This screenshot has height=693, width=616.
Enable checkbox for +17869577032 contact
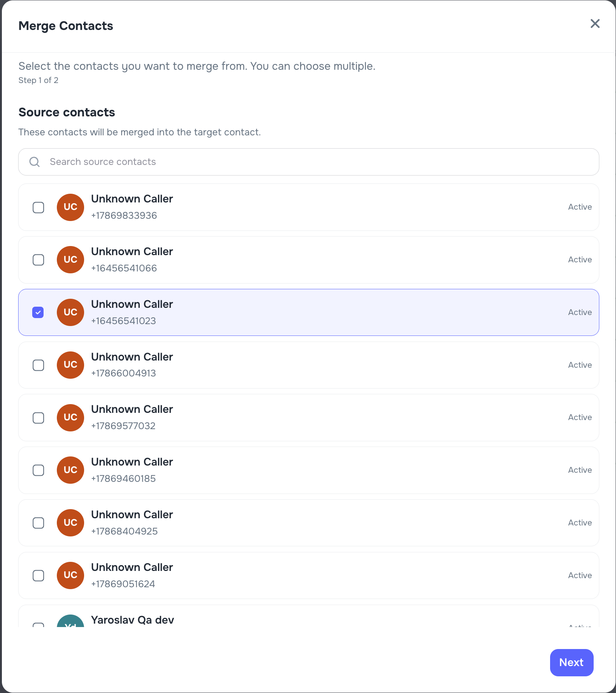coord(38,418)
